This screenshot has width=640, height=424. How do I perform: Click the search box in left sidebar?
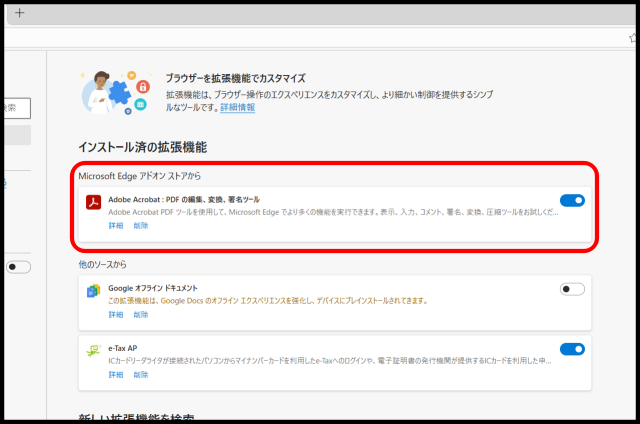17,108
